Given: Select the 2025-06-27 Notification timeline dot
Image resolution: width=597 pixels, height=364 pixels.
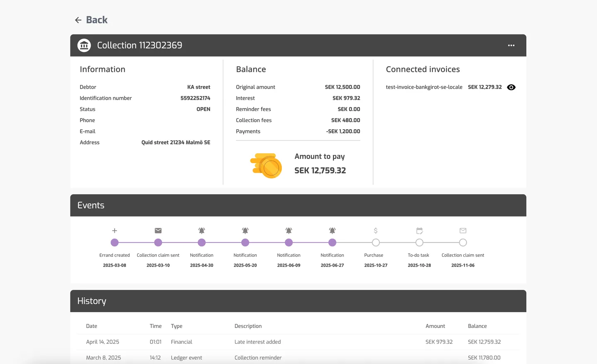Looking at the screenshot, I should 332,243.
